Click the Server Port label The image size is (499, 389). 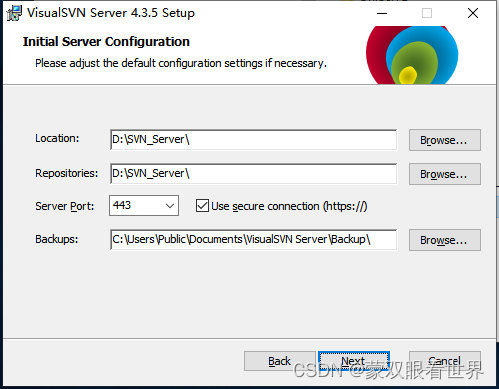tap(65, 206)
